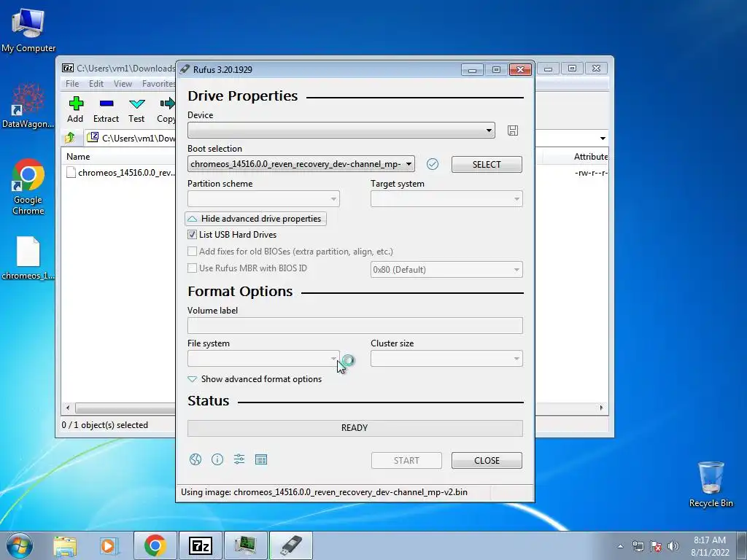Click the save disk icon beside Device

(x=513, y=131)
